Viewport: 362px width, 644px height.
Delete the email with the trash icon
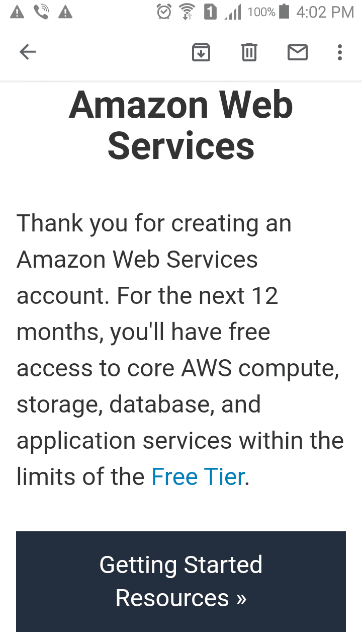coord(249,52)
